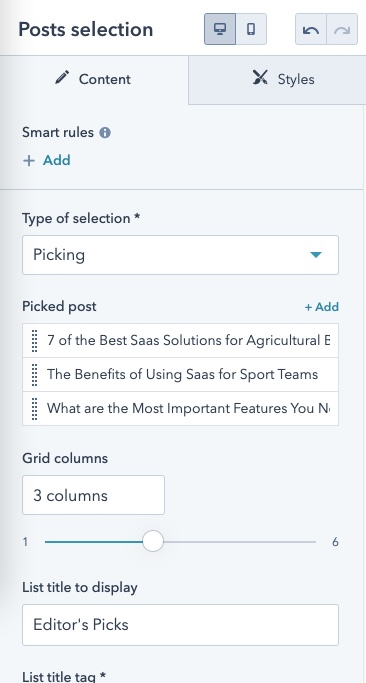Image resolution: width=366 pixels, height=683 pixels.
Task: Open the Type of selection dropdown
Action: 180,255
